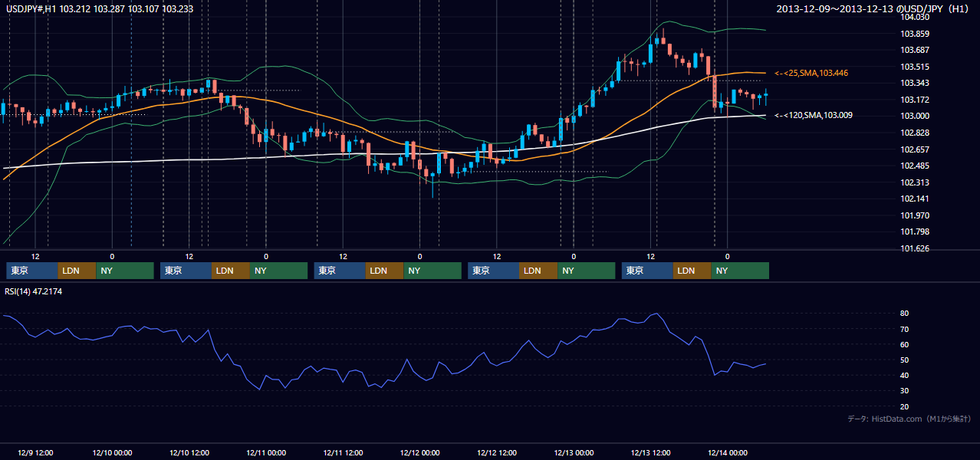Select the 12/12 12:00 time label
This screenshot has height=460, width=980.
[497, 452]
